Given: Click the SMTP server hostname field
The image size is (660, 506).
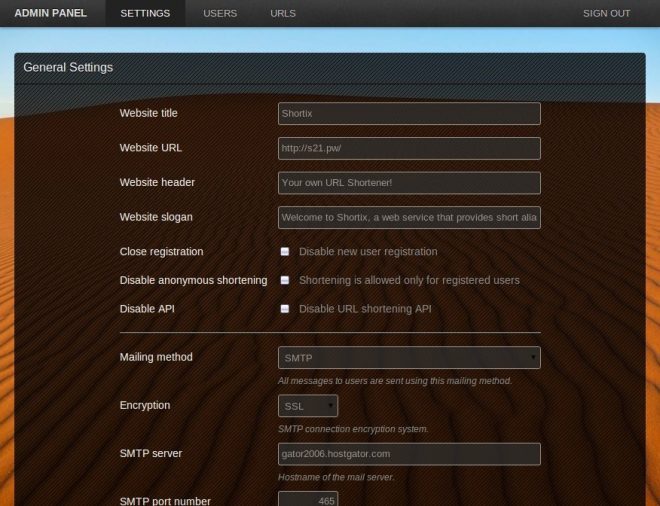Looking at the screenshot, I should click(x=409, y=454).
